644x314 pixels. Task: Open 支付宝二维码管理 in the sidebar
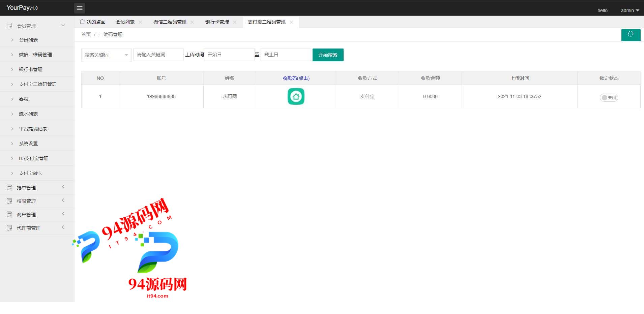(x=37, y=84)
